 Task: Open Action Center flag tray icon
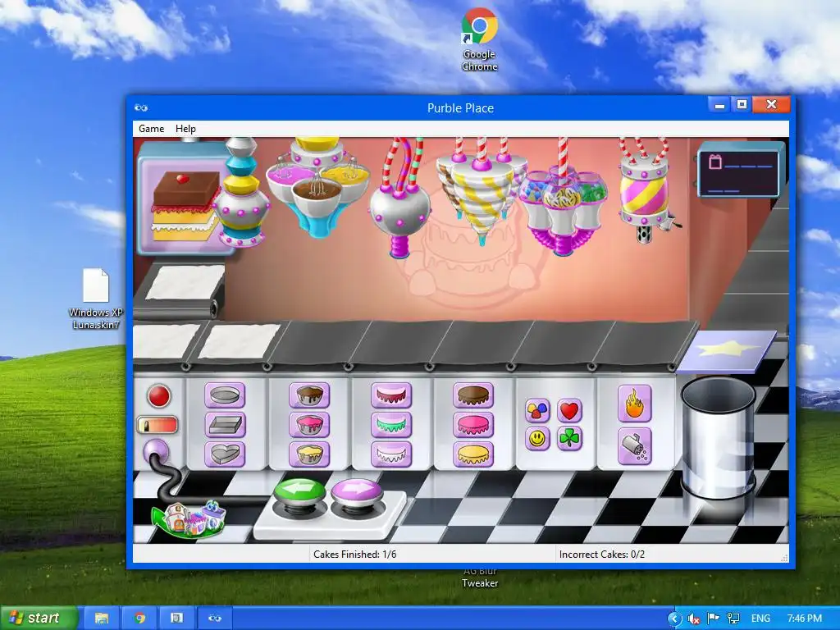(x=714, y=619)
